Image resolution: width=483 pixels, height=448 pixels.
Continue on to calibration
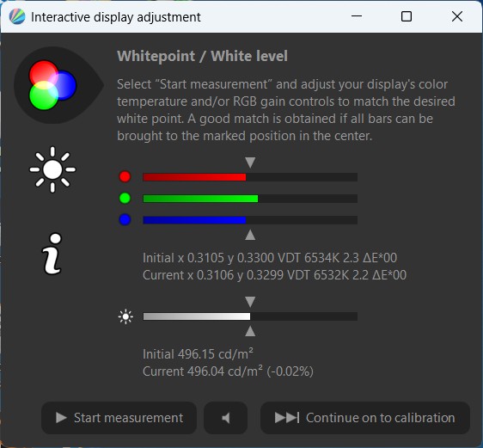[x=365, y=418]
